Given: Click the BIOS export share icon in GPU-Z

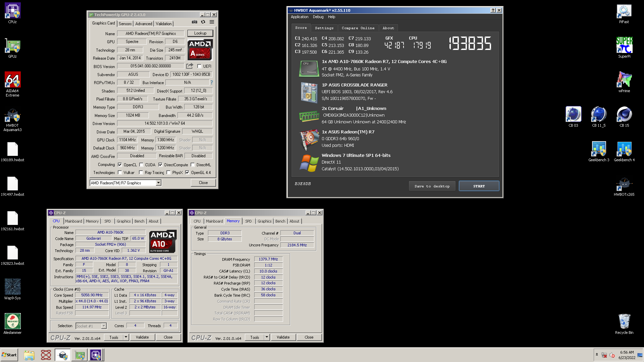Looking at the screenshot, I should (x=190, y=66).
